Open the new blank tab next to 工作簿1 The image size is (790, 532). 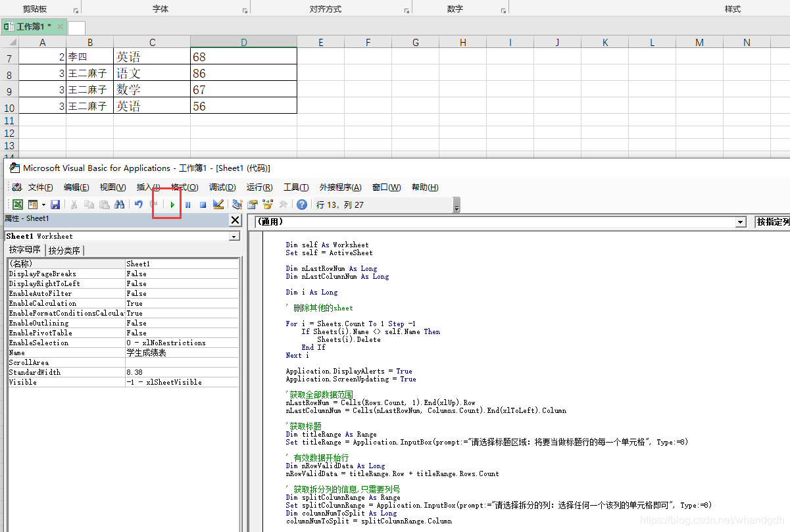coord(76,28)
